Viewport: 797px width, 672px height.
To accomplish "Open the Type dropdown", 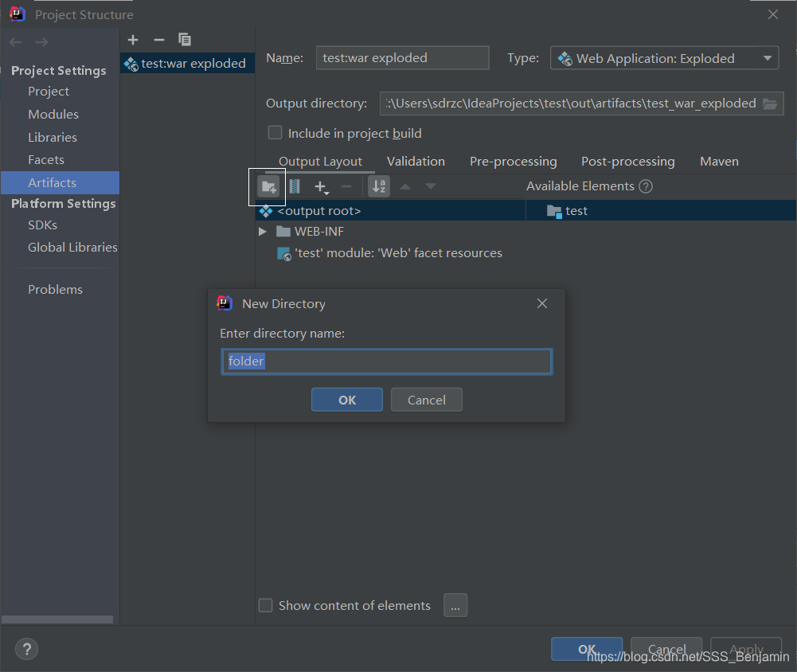I will (664, 58).
